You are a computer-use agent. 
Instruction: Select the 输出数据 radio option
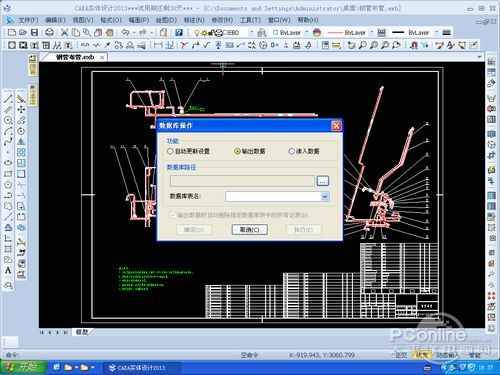pyautogui.click(x=249, y=151)
